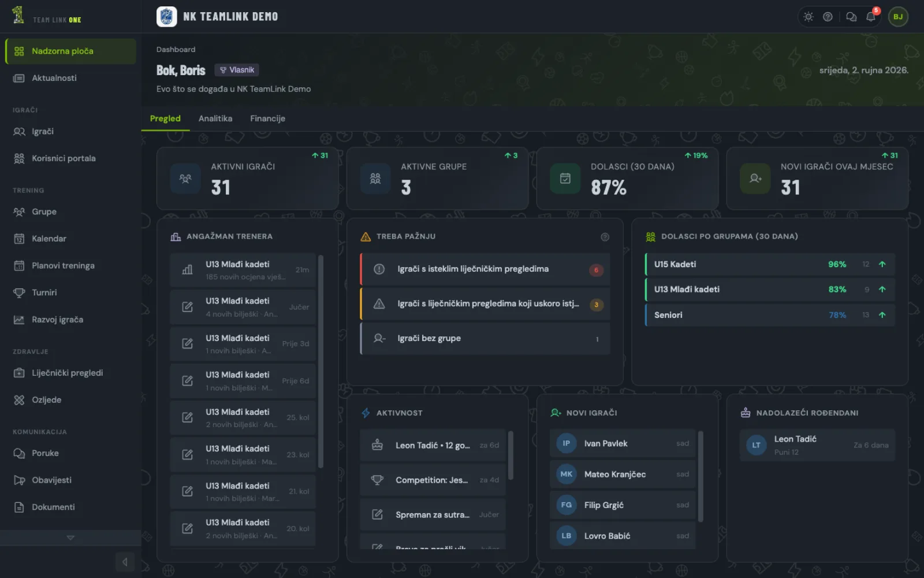The height and width of the screenshot is (578, 924).
Task: Open the Dolasci (30 dana) stat card
Action: (x=627, y=179)
